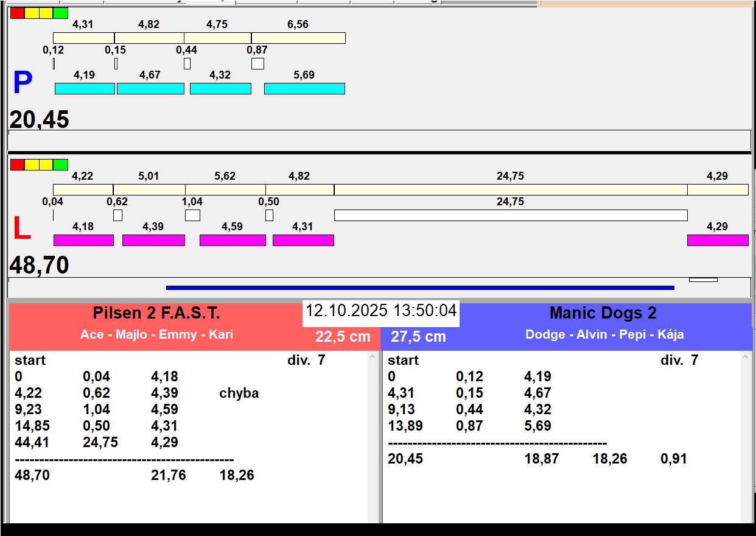Image resolution: width=756 pixels, height=536 pixels.
Task: Click the second yellow light in lane P
Action: [46, 13]
